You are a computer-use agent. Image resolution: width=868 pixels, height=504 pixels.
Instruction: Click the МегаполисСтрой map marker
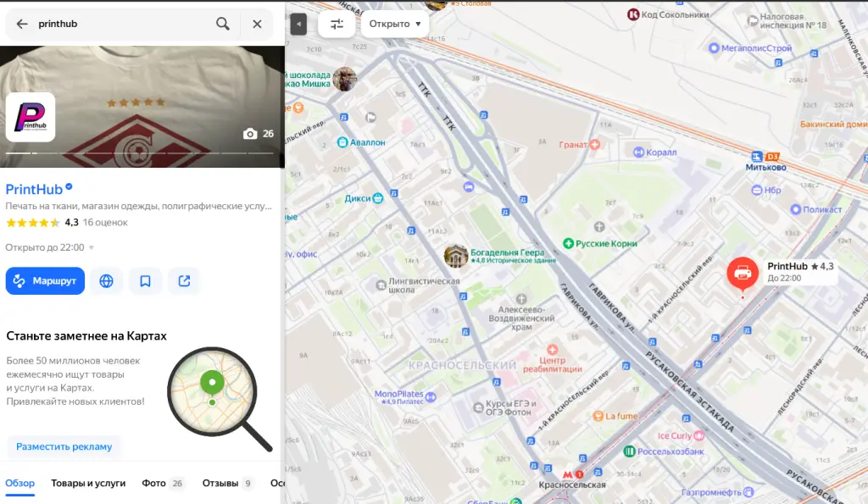click(714, 48)
